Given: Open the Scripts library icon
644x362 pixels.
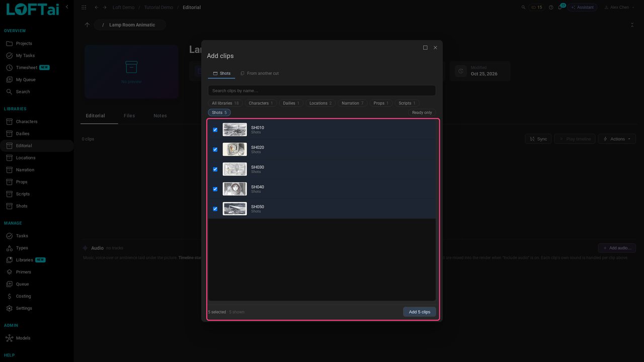Looking at the screenshot, I should (x=9, y=194).
